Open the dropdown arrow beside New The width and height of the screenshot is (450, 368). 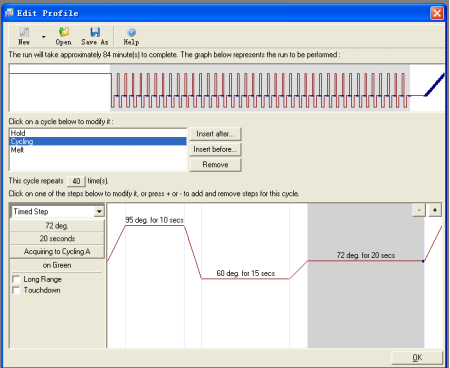pyautogui.click(x=44, y=37)
